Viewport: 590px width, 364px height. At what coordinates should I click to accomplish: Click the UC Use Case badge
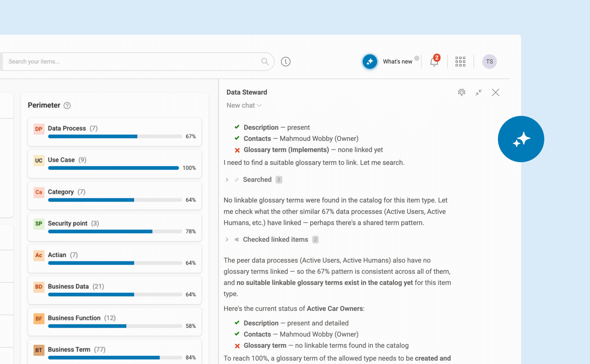click(x=39, y=160)
